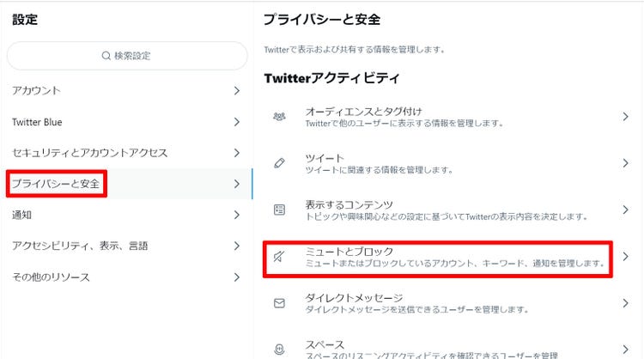
Task: Click the direct message envelope icon
Action: tap(279, 303)
